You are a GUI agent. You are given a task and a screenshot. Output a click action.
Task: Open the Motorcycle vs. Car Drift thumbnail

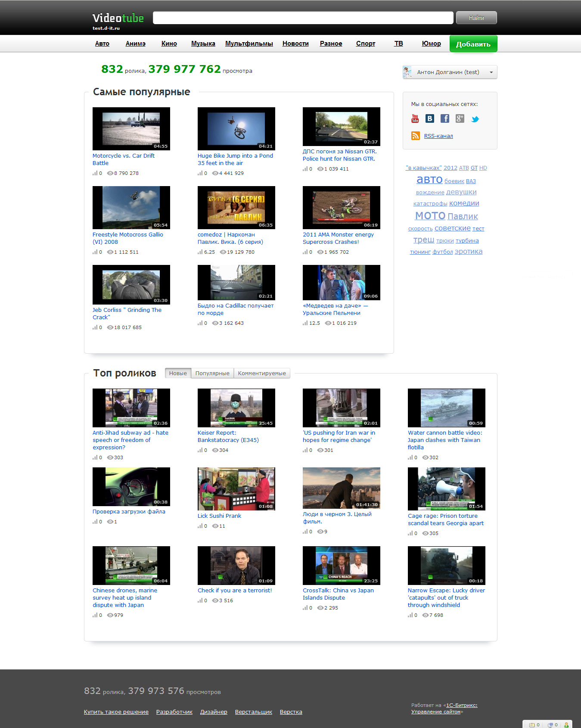(x=131, y=129)
